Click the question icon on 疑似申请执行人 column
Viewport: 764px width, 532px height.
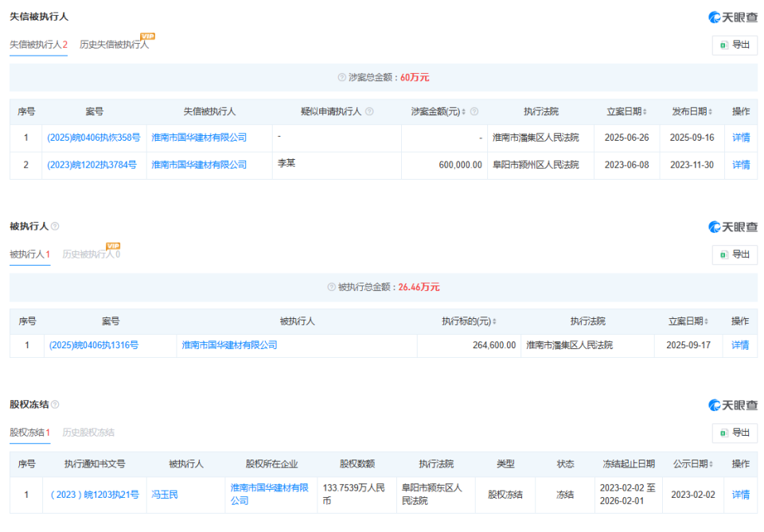pyautogui.click(x=369, y=111)
